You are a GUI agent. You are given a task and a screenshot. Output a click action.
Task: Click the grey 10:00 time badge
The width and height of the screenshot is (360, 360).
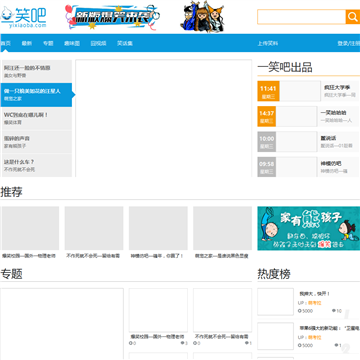point(266,142)
